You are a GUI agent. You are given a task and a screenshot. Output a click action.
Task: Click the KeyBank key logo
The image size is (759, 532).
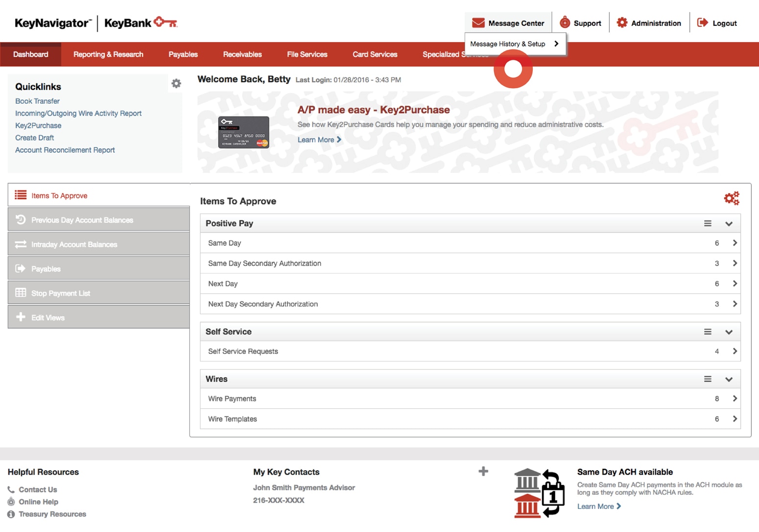click(x=166, y=22)
